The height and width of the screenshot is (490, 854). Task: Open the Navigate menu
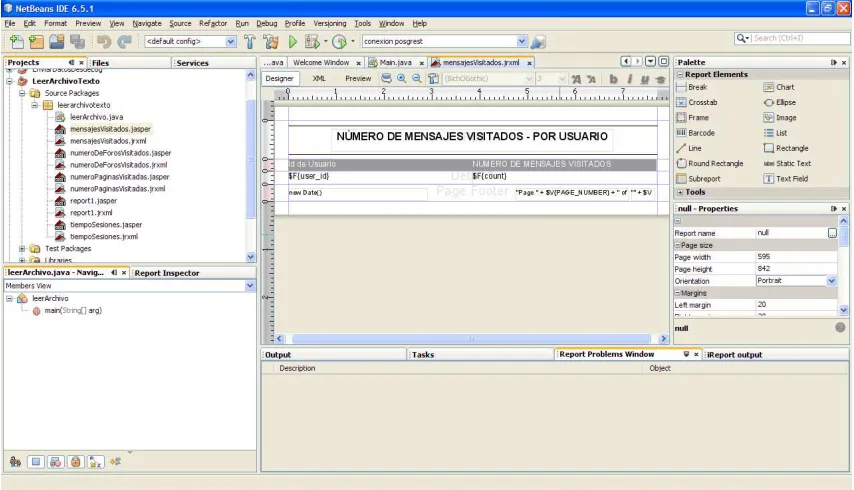click(147, 23)
